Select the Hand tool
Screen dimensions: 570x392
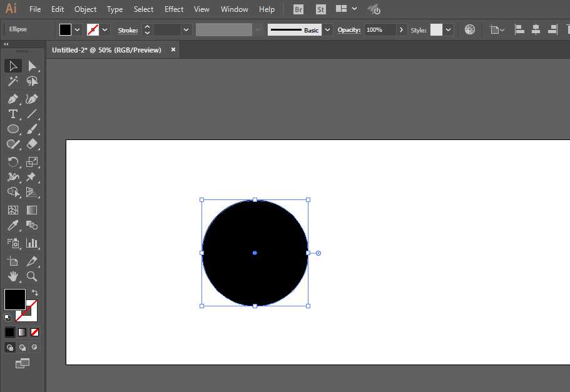click(13, 276)
